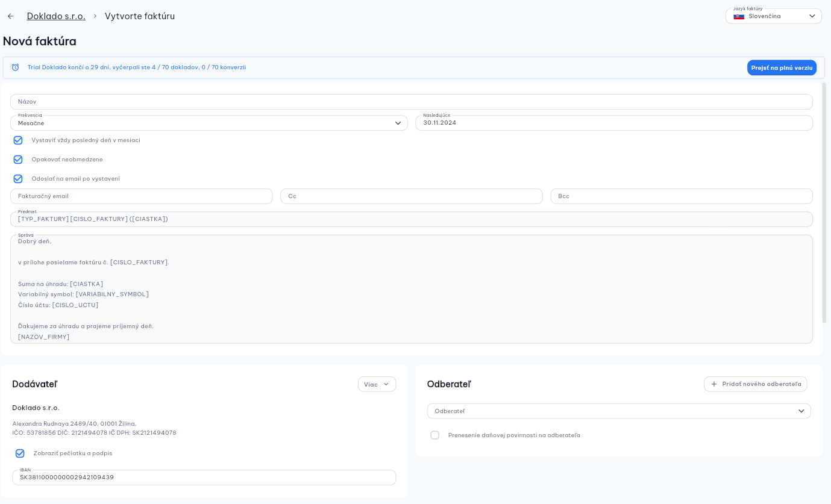
Task: Click the back arrow icon
Action: [10, 16]
